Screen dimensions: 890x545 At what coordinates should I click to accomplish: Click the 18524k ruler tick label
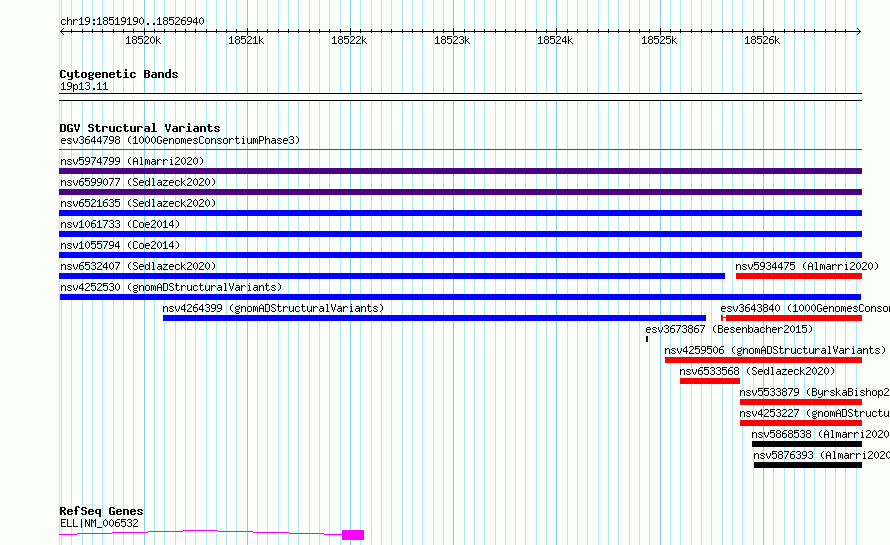(x=555, y=40)
